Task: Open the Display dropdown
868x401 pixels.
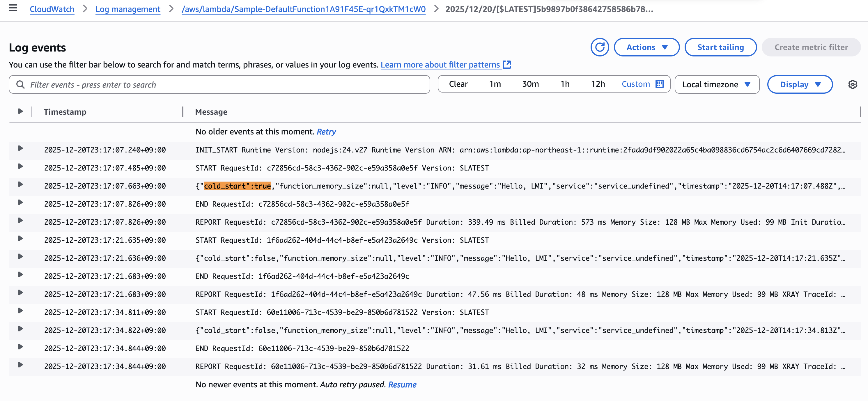Action: [x=800, y=85]
